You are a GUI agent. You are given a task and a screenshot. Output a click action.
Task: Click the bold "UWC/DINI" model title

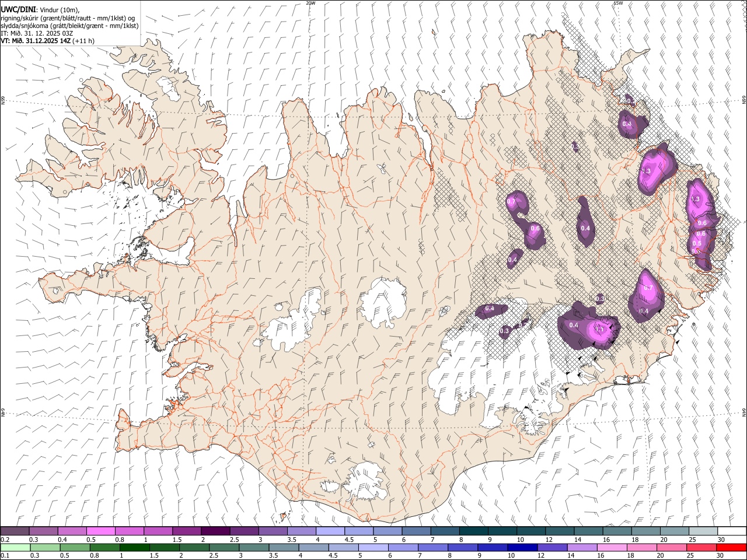pyautogui.click(x=17, y=10)
